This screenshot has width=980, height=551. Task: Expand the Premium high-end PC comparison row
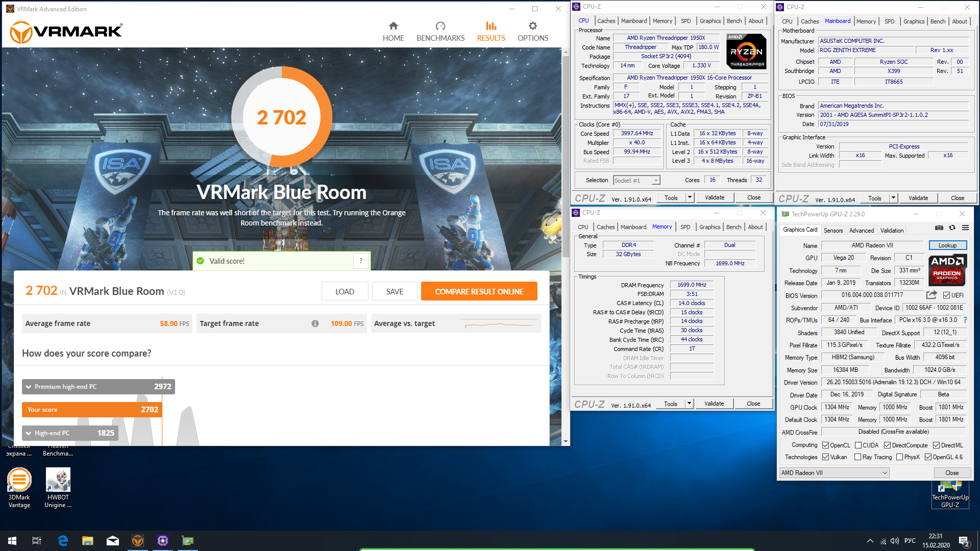(x=98, y=387)
